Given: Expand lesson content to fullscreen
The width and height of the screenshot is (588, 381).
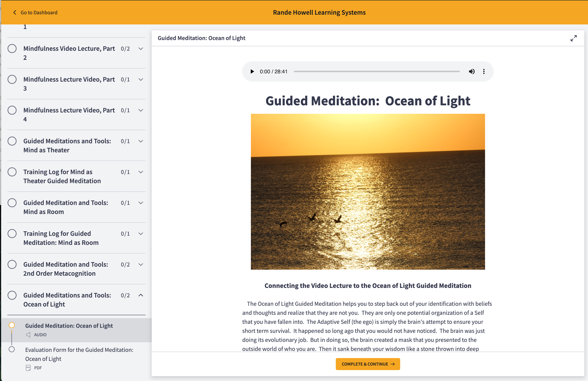Looking at the screenshot, I should [x=574, y=38].
